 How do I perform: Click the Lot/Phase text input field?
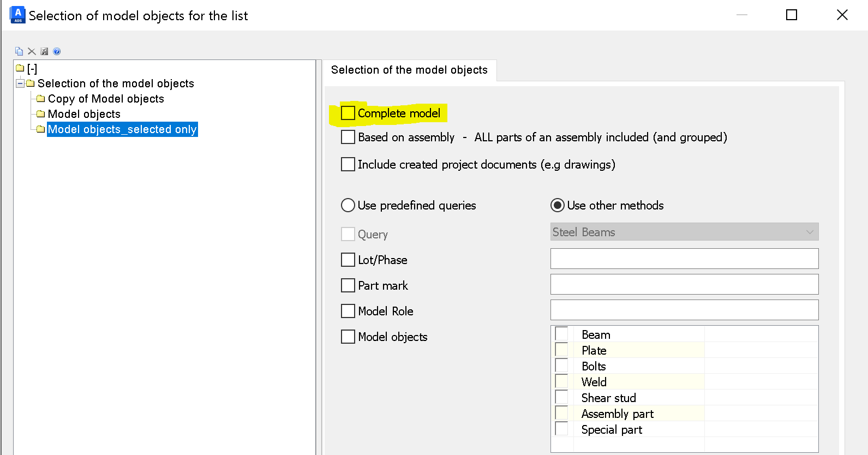point(684,259)
